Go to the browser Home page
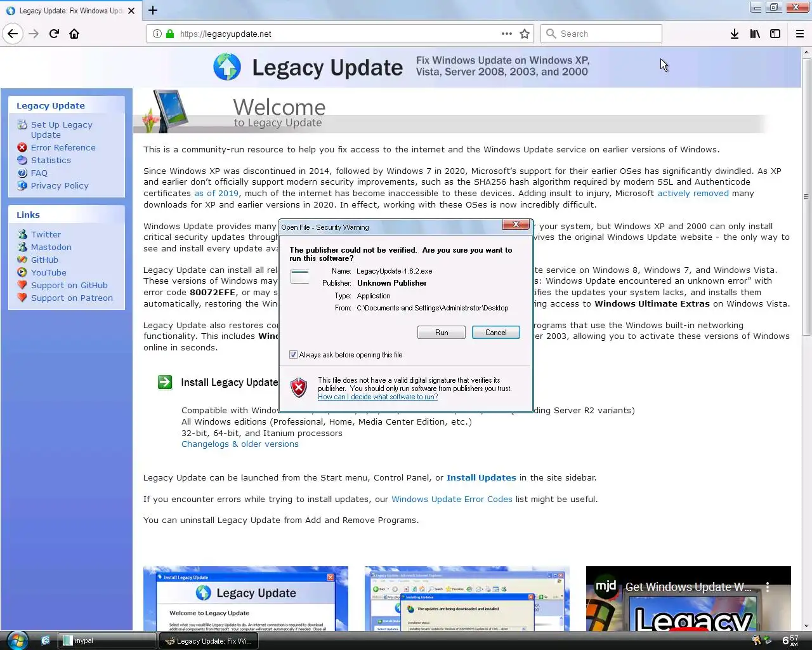 click(x=74, y=34)
